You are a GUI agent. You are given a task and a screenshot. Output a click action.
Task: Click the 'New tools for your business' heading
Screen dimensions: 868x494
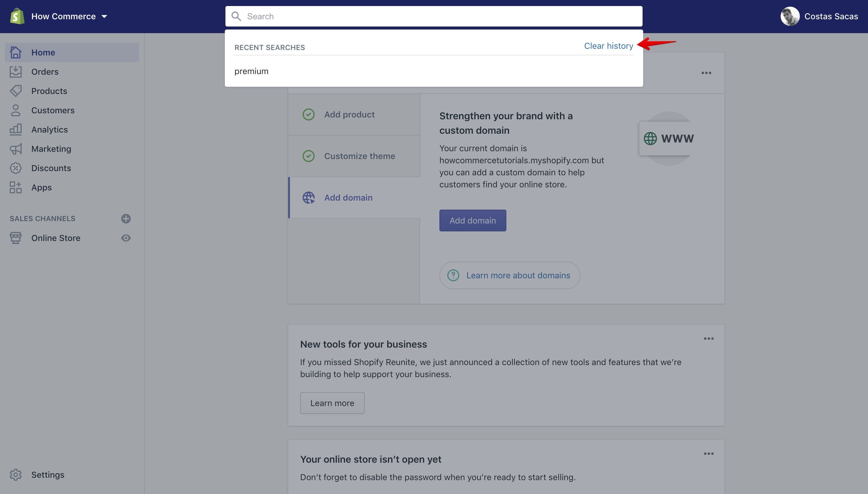pos(363,344)
